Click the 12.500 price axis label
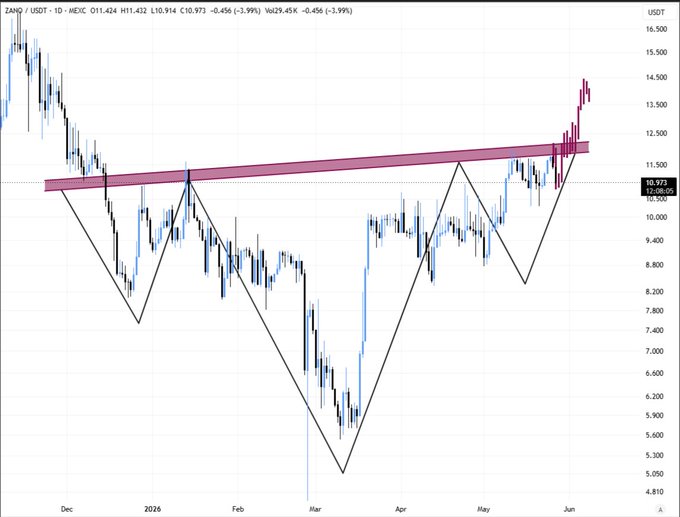 click(656, 133)
